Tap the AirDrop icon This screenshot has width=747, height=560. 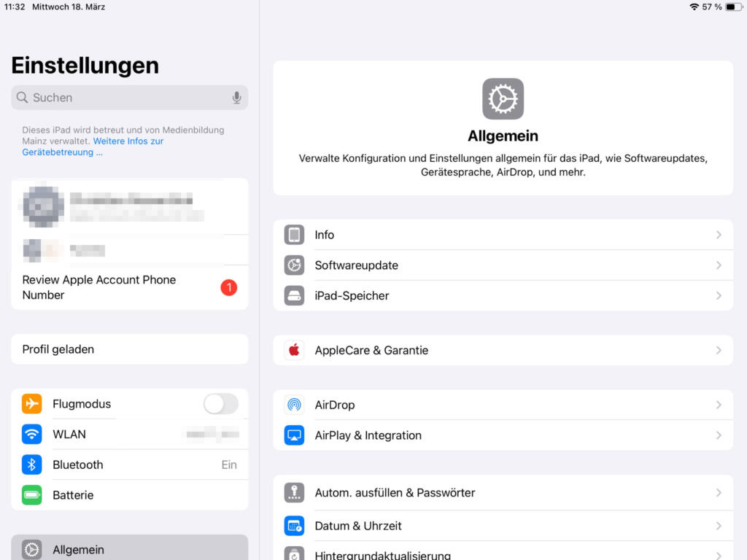point(294,405)
